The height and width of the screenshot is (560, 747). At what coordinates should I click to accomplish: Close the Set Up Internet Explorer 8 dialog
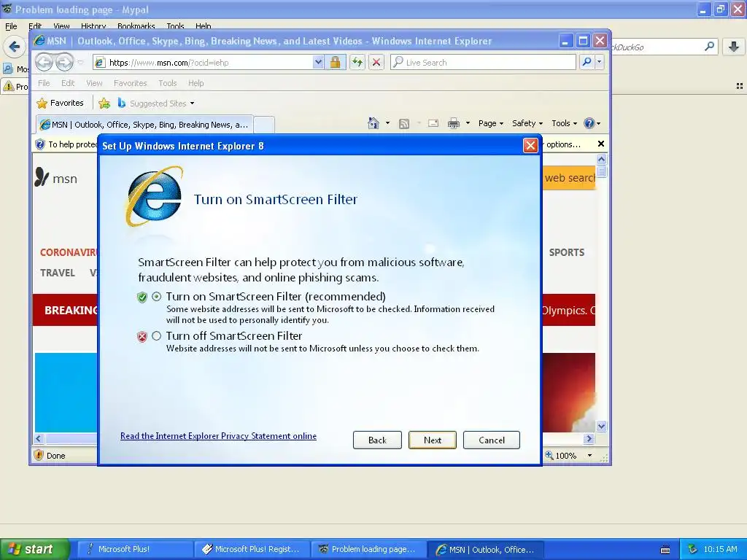[x=530, y=145]
